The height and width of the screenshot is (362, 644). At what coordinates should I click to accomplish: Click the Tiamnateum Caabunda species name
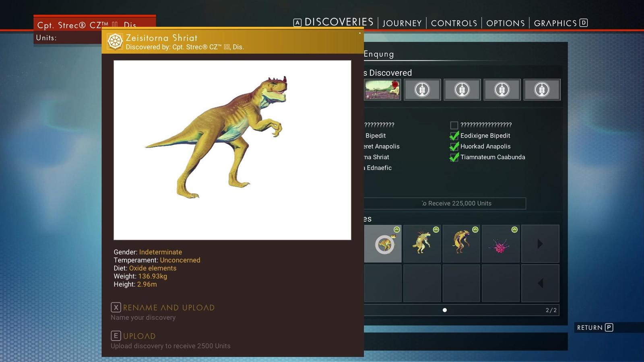(x=493, y=157)
